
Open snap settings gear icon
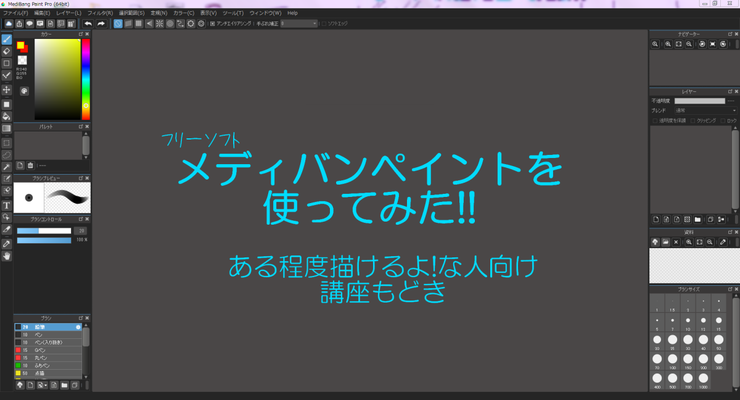(201, 24)
